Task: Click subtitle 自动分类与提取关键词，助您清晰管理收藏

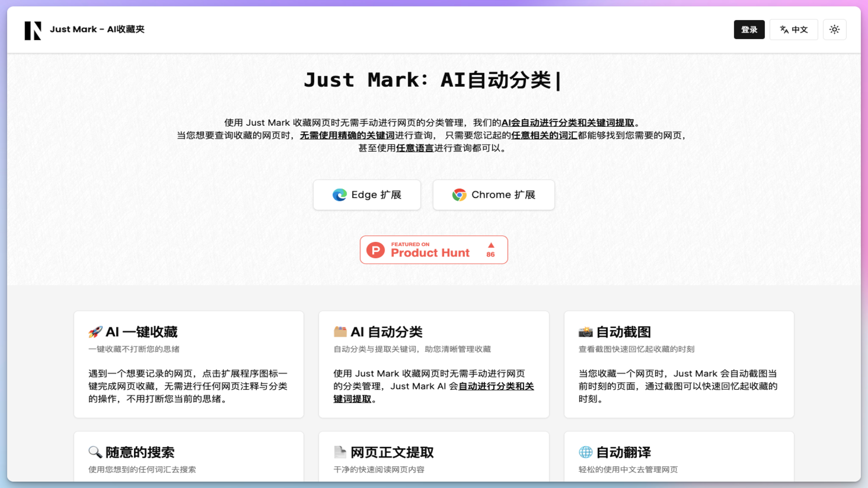Action: (x=412, y=349)
